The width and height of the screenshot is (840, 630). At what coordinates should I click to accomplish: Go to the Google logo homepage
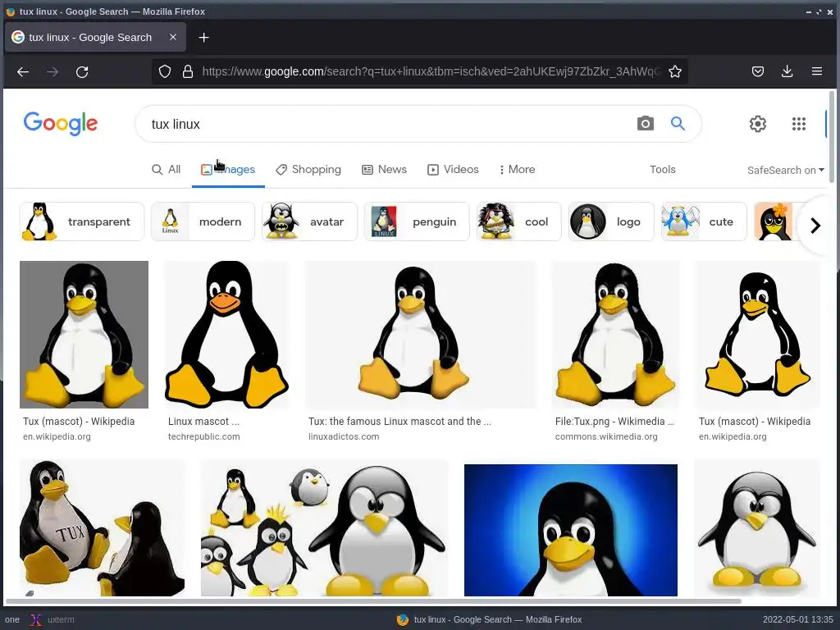[61, 124]
